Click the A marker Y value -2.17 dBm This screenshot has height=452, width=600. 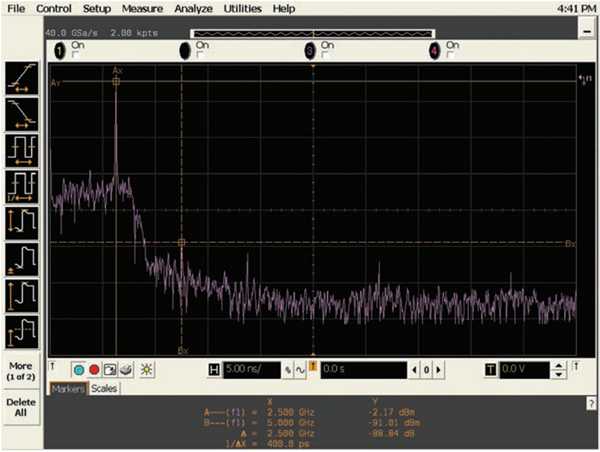[391, 413]
